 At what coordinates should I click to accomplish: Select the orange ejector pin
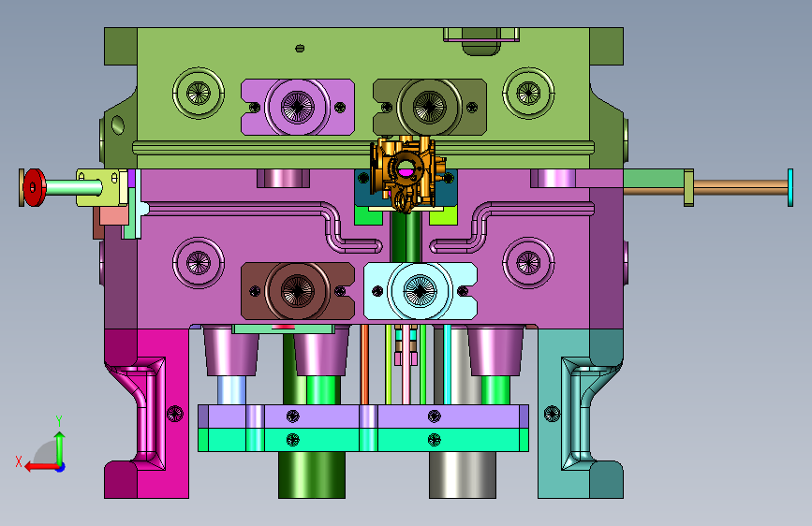pyautogui.click(x=364, y=364)
